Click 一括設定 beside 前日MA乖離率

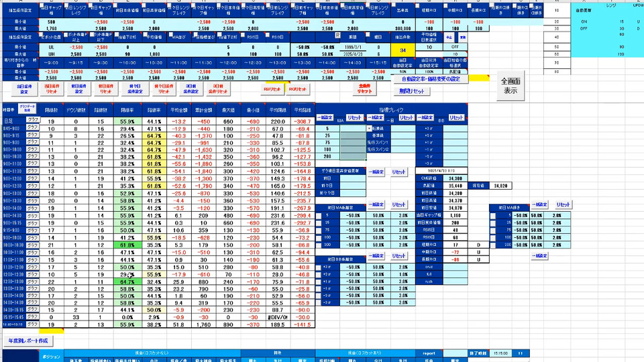(x=376, y=204)
